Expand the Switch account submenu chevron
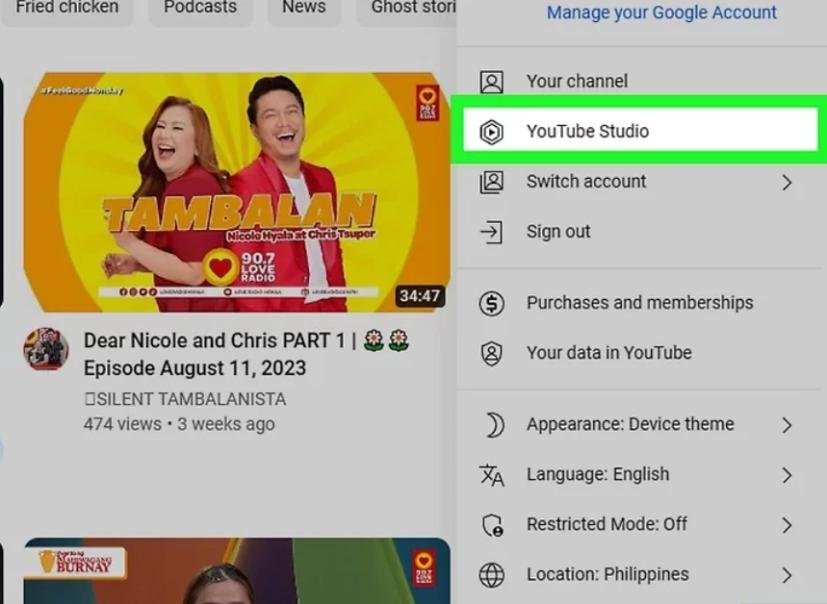Viewport: 827px width, 604px height. 787,182
